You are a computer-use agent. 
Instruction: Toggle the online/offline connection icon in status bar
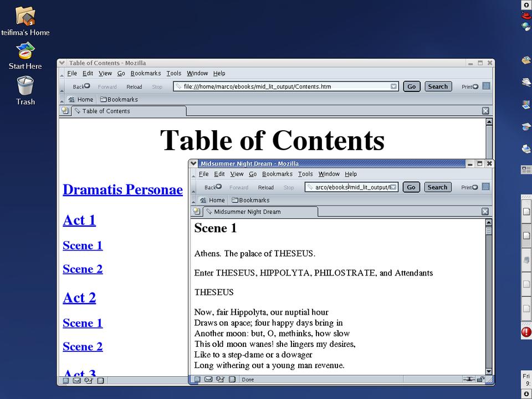[x=469, y=380]
